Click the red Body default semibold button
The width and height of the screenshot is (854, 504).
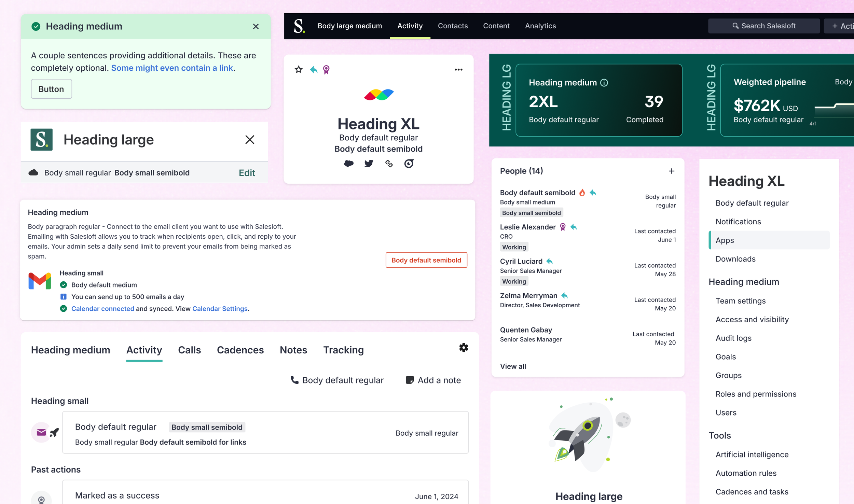pos(426,260)
